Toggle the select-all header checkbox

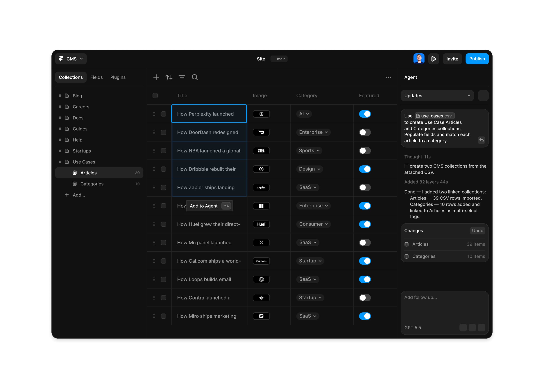155,96
